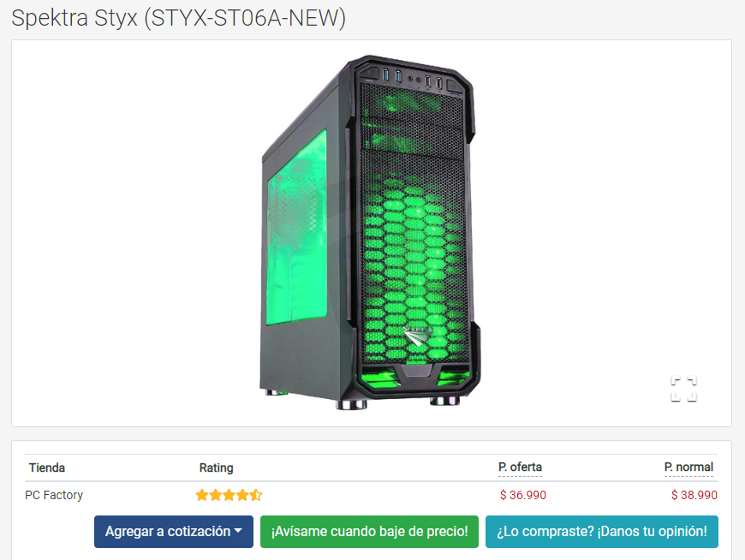Click the middle star of PC Factory rating

[x=229, y=495]
